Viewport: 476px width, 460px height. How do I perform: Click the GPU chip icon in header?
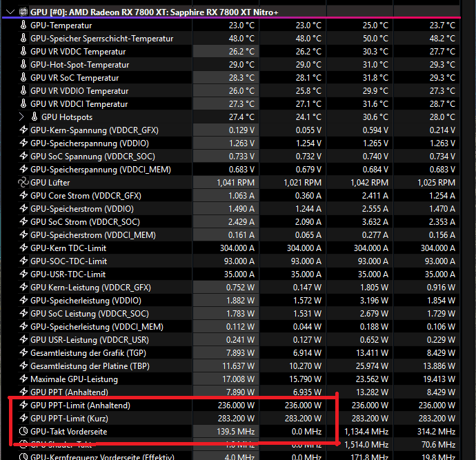[23, 12]
